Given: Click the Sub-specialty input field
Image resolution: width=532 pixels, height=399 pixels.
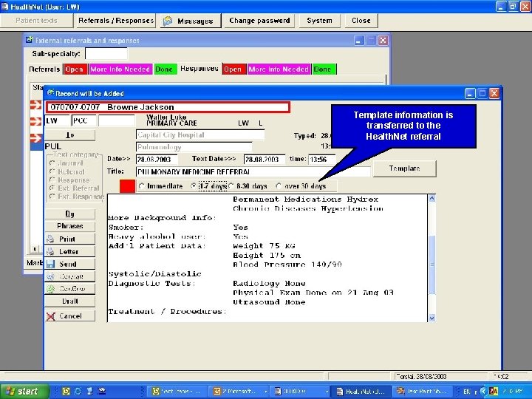Looking at the screenshot, I should (x=106, y=54).
